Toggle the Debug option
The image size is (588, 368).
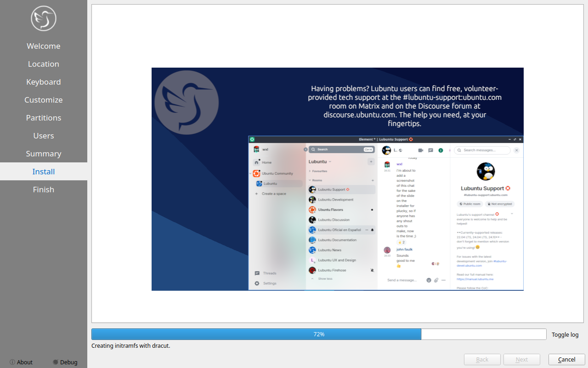pyautogui.click(x=65, y=362)
